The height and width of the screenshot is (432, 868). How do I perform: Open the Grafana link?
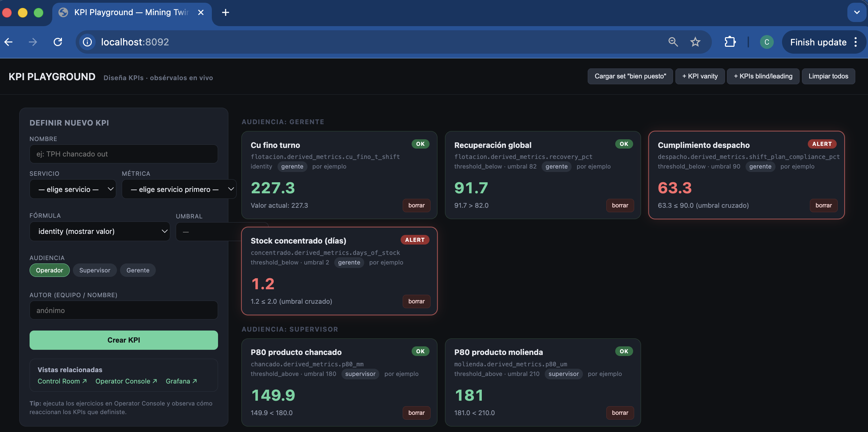pos(181,381)
